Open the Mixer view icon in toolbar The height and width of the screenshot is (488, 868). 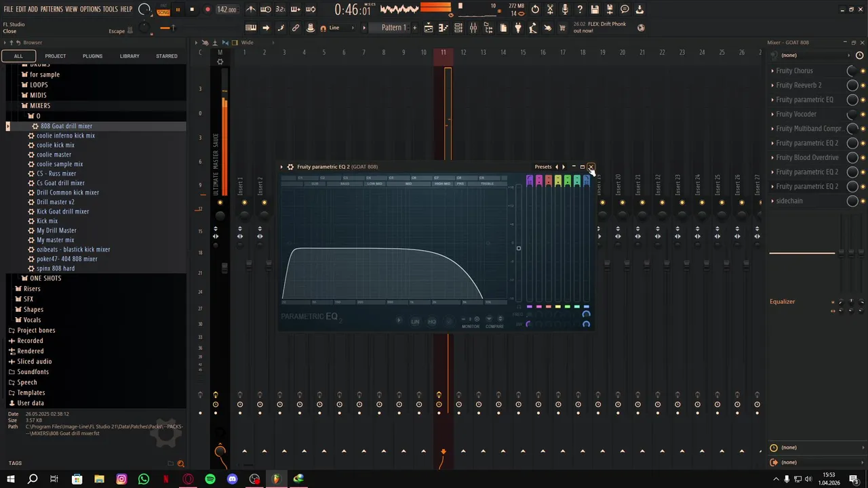pyautogui.click(x=473, y=28)
